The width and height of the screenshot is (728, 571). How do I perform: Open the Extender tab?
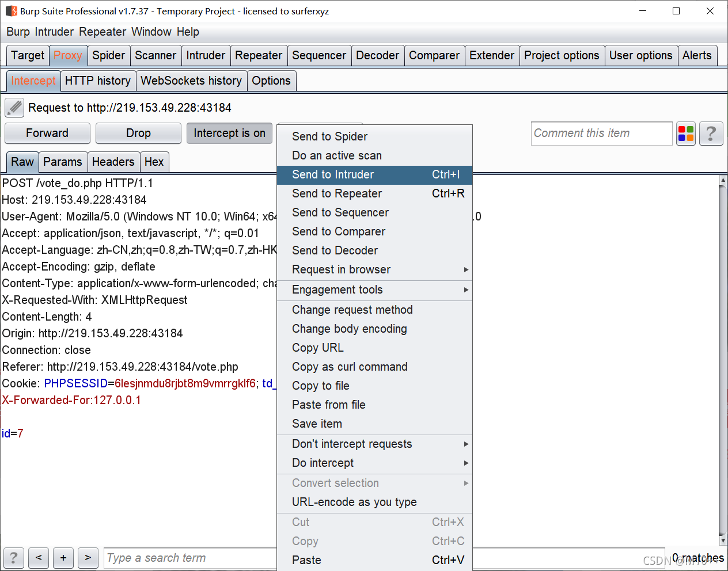[x=492, y=55]
